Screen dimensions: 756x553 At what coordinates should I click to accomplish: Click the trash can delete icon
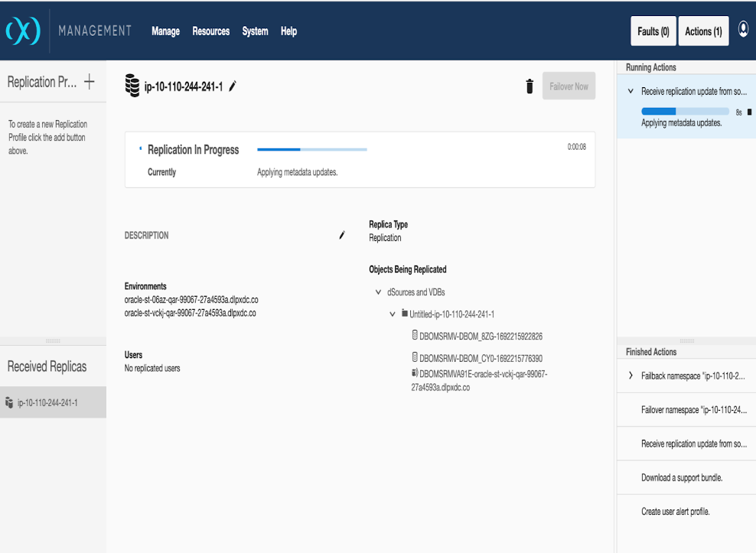click(x=529, y=86)
